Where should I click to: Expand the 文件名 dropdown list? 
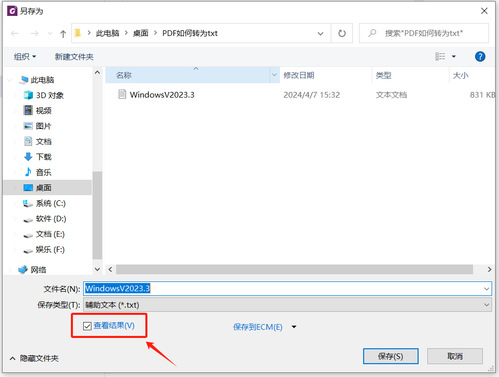point(486,289)
